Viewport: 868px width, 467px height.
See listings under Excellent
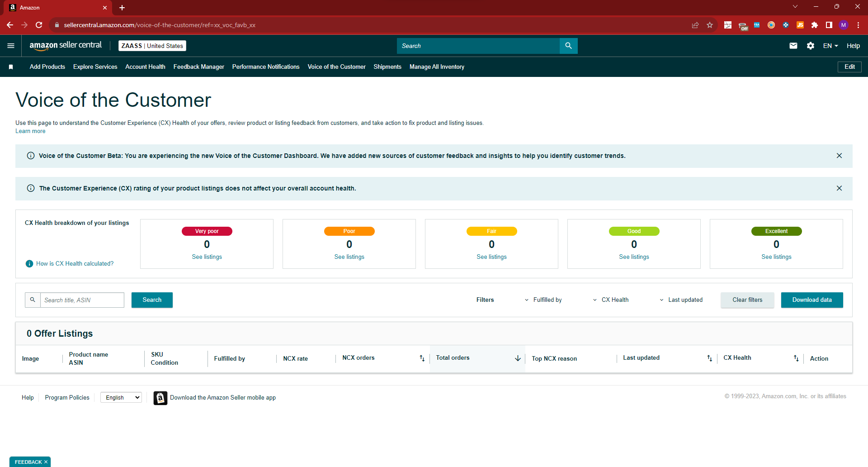point(777,257)
